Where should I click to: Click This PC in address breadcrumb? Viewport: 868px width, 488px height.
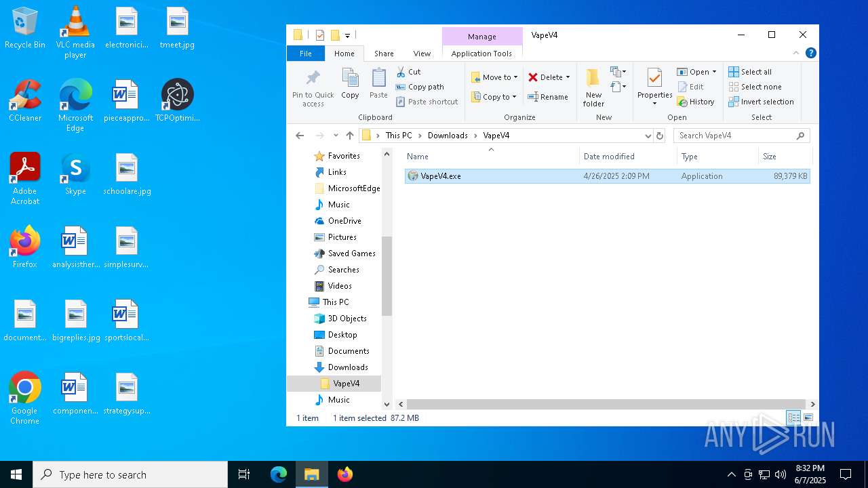(x=399, y=136)
